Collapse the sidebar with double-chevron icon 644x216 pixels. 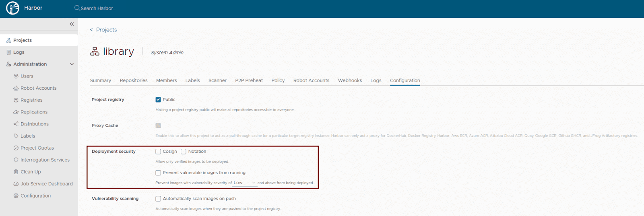click(72, 24)
